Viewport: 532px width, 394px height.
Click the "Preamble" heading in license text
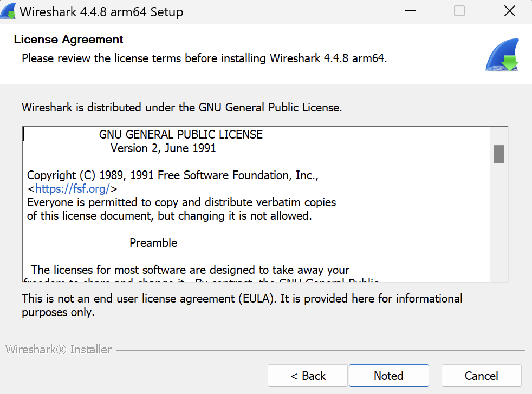(x=153, y=243)
